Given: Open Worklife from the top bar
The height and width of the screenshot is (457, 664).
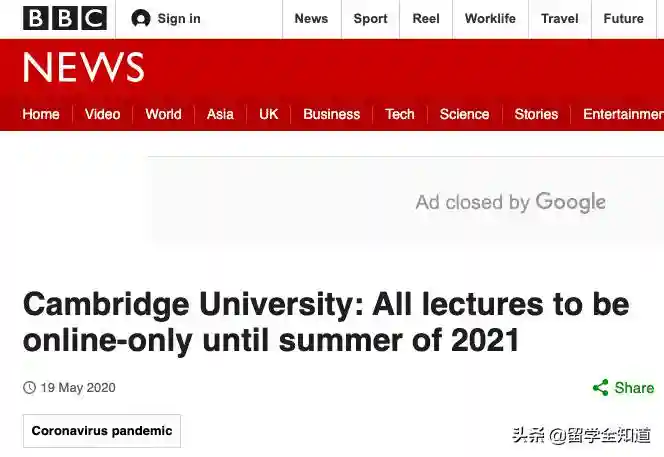Looking at the screenshot, I should click(490, 19).
